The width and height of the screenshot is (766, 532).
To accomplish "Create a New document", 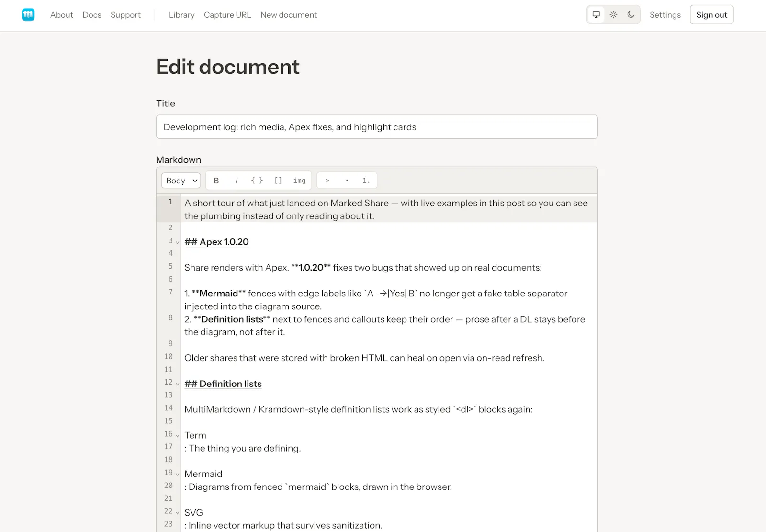I will coord(289,15).
